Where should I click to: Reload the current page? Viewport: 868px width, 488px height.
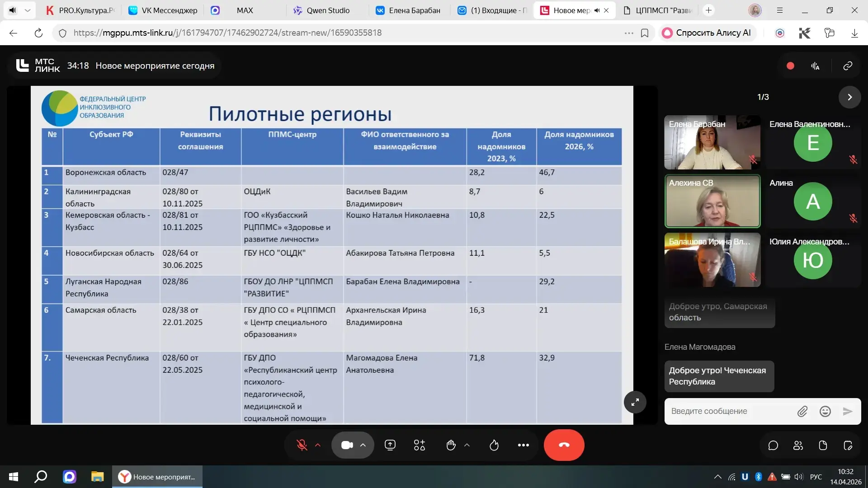(x=38, y=33)
